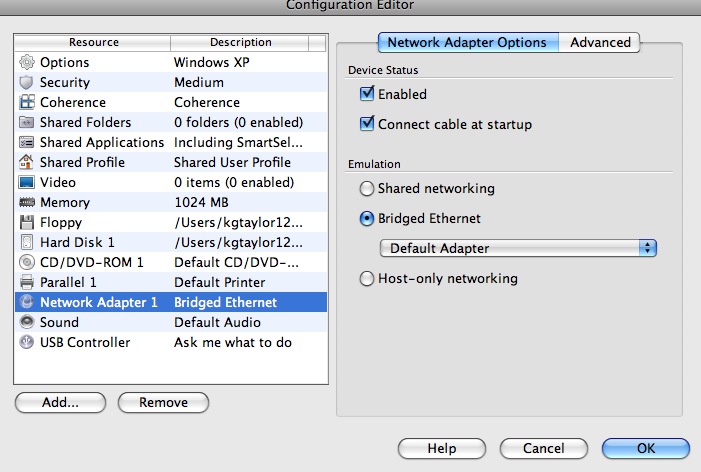Switch to Network Adapter Options tab
Image resolution: width=701 pixels, height=472 pixels.
pos(468,42)
